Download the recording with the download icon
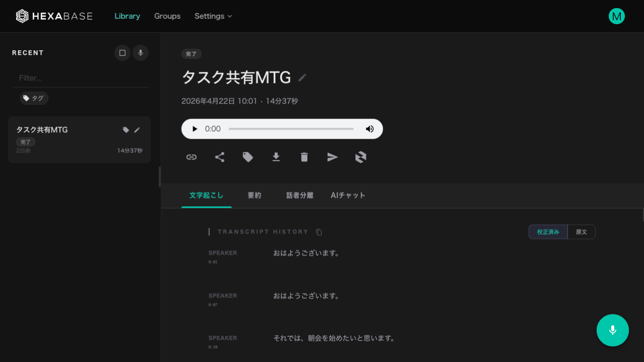Viewport: 644px width, 362px height. click(x=276, y=157)
